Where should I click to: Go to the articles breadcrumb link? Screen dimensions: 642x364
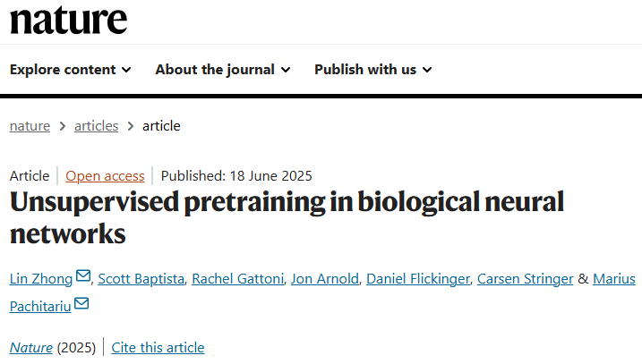[x=96, y=126]
